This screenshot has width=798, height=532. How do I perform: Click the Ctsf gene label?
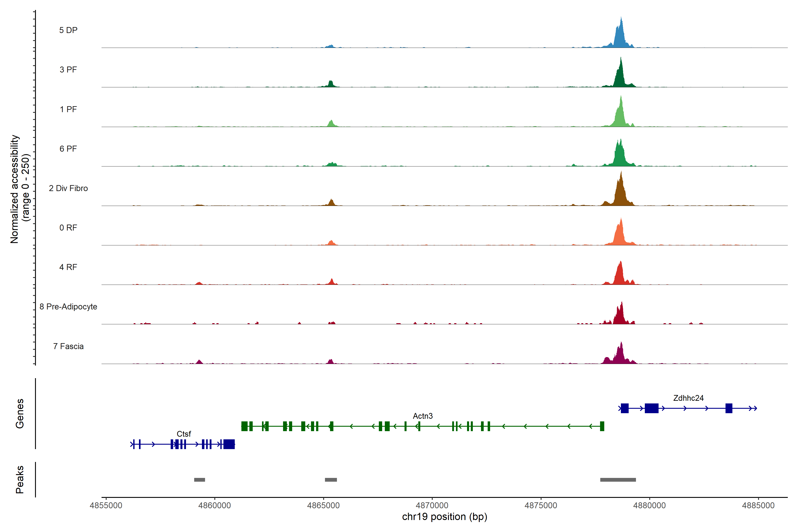[184, 434]
